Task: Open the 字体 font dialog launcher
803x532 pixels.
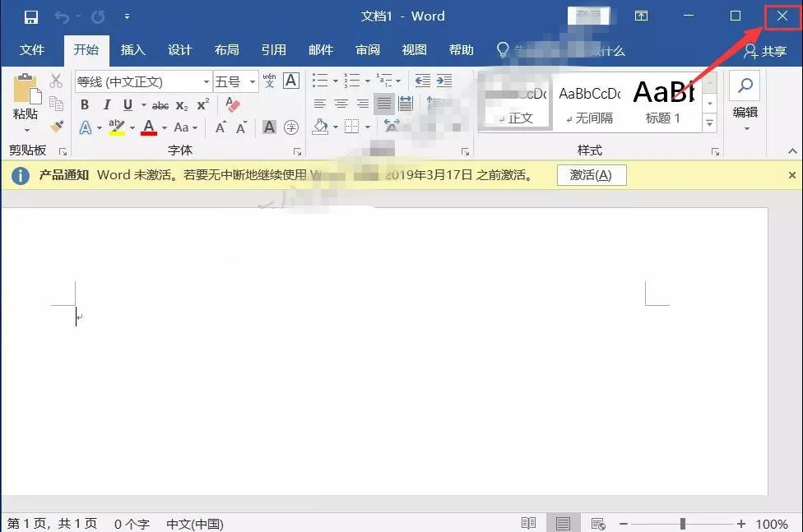Action: click(x=297, y=151)
